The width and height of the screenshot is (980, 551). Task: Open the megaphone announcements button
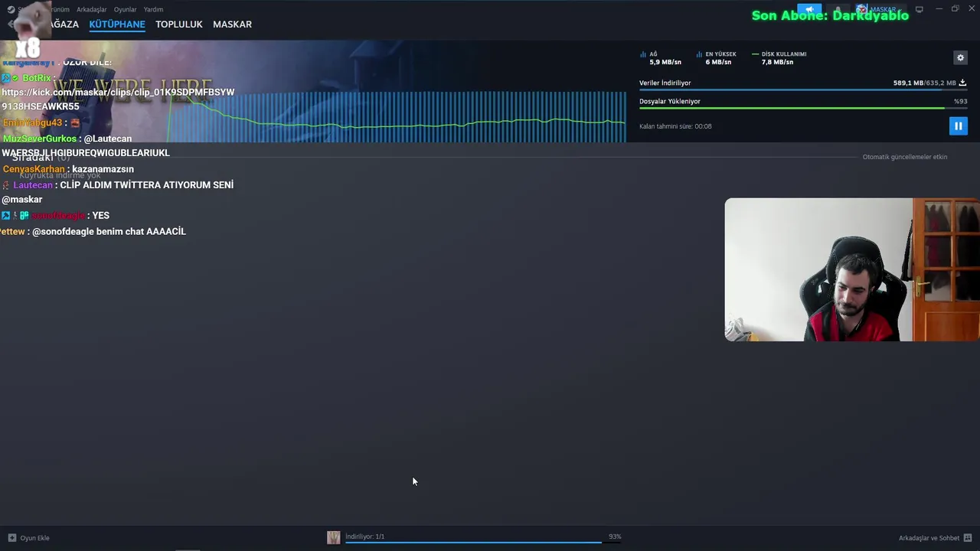[x=809, y=9]
